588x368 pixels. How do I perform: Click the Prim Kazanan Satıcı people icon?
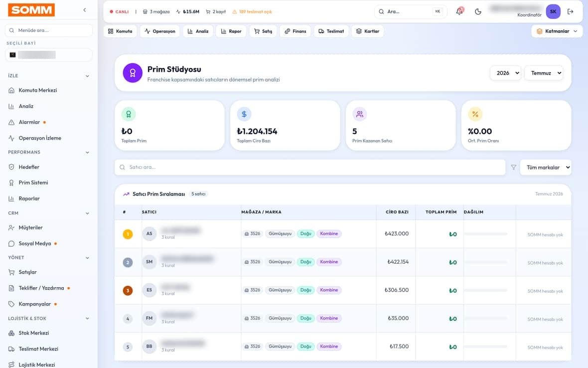point(360,114)
